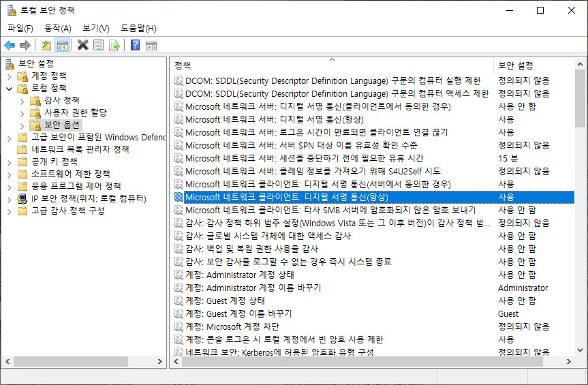This screenshot has width=588, height=385.
Task: Click the Back arrow toolbar icon
Action: click(x=10, y=46)
